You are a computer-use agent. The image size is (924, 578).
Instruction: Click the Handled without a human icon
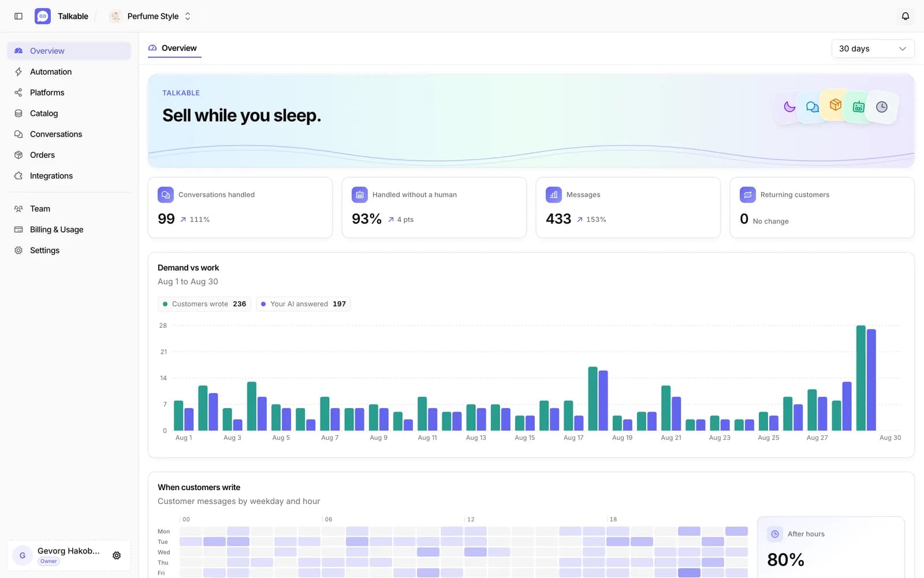[360, 195]
